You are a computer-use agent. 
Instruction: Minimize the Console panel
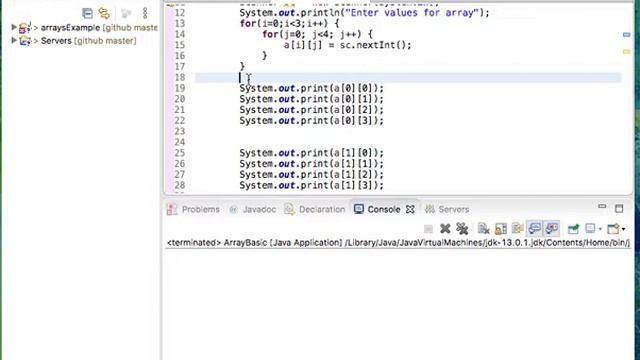point(602,207)
